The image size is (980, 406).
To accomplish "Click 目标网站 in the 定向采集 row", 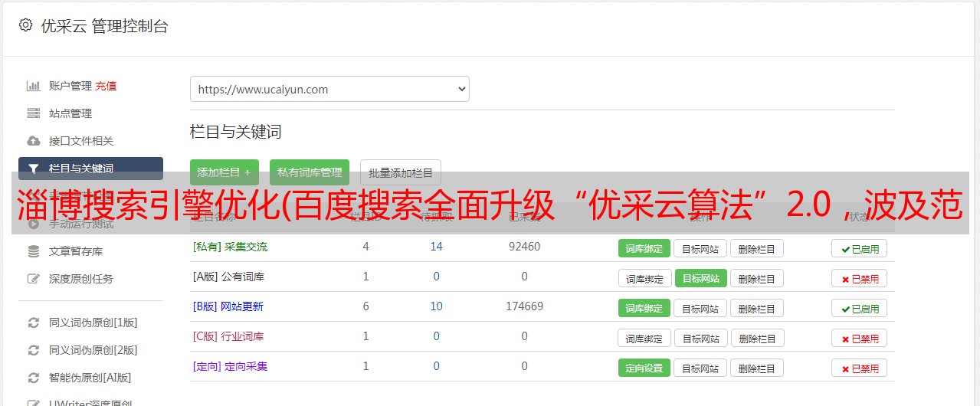I will (x=700, y=368).
